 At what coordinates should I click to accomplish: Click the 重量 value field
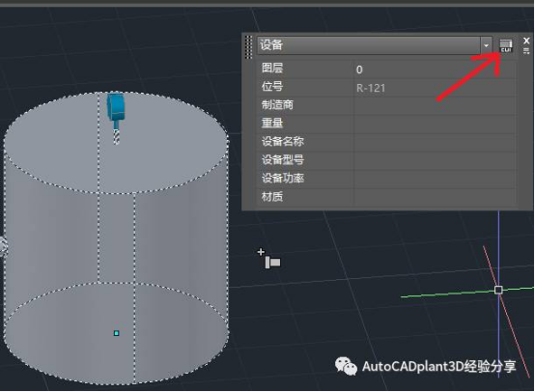pyautogui.click(x=435, y=125)
